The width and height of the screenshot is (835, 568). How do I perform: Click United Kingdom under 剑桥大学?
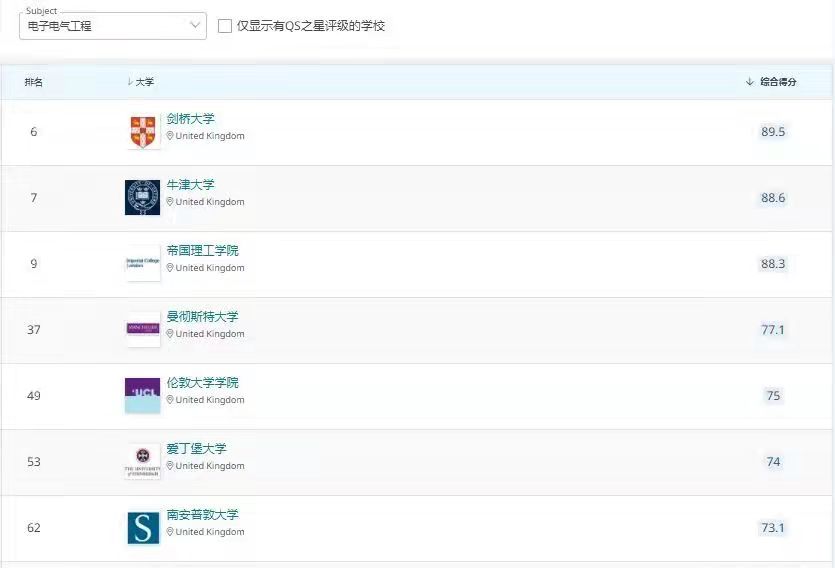(210, 136)
